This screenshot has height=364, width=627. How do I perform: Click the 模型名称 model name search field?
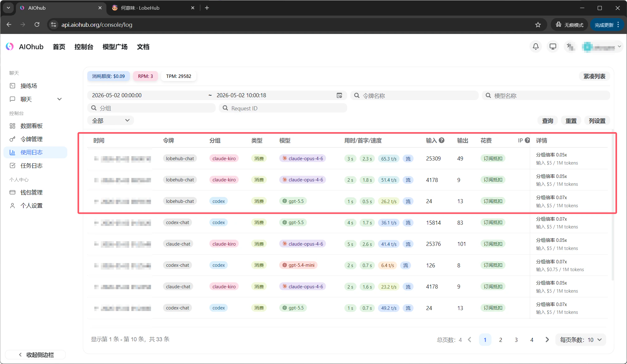[x=546, y=95]
